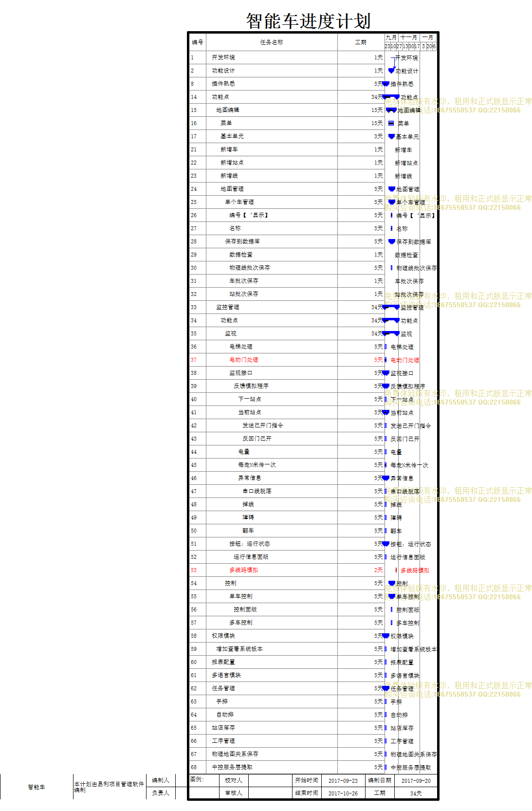532x811 pixels.
Task: Select task name '权限模块' in row 58
Action: coord(223,636)
